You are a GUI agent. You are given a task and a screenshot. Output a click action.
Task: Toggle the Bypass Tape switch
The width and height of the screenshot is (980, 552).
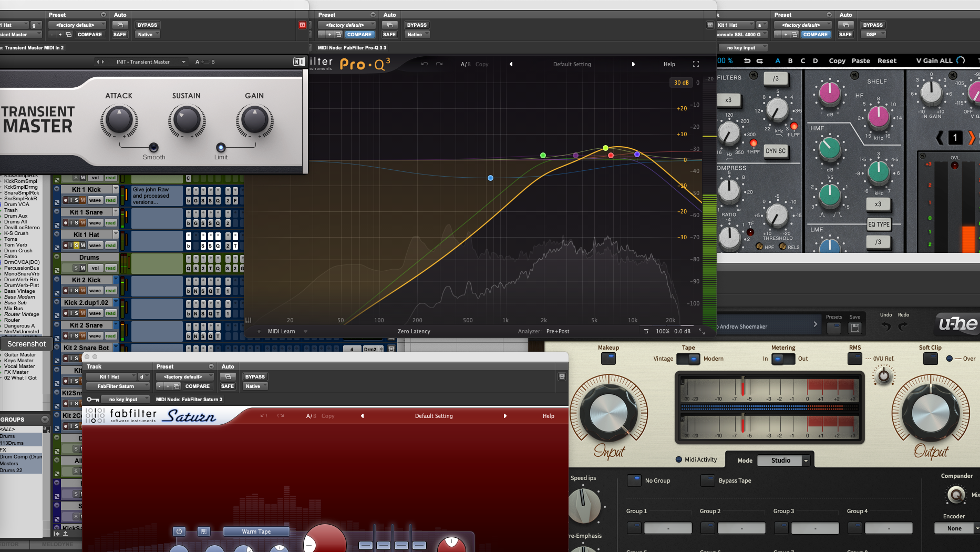point(708,481)
